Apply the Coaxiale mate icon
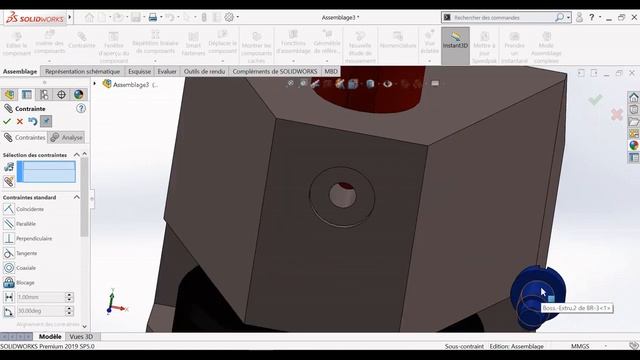Viewport: 640px width, 360px height. 9,268
